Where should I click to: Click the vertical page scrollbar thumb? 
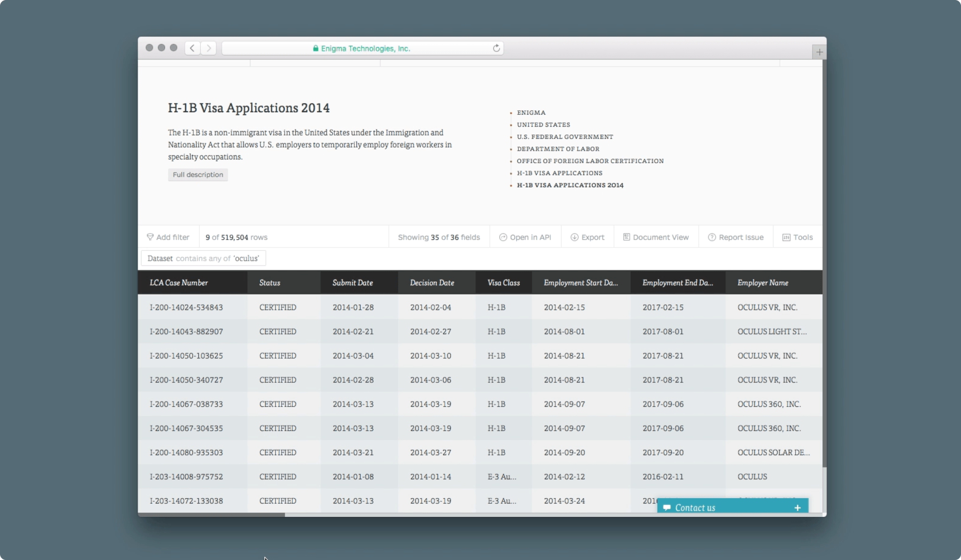tap(824, 263)
